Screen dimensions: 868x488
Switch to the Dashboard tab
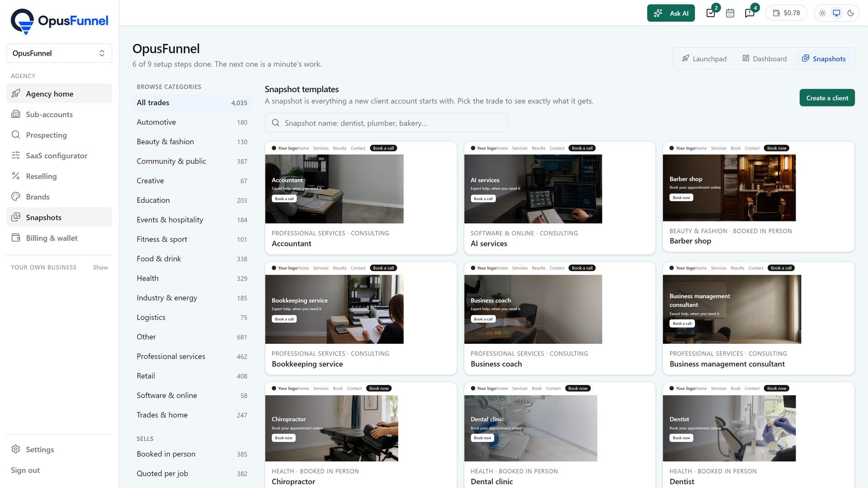764,59
